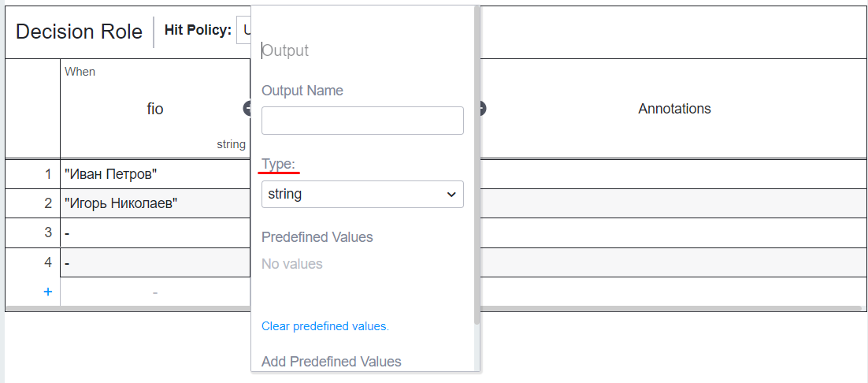Click the Output expression placeholder field
Screen dimensions: 868x383
[362, 51]
